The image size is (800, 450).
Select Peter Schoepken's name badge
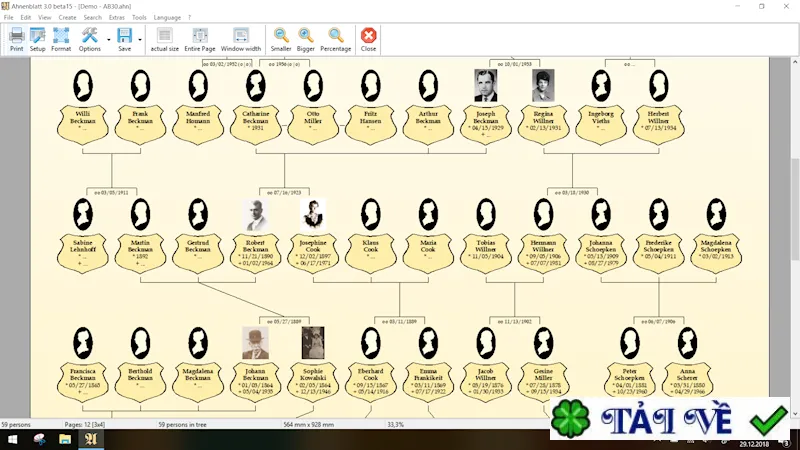630,382
